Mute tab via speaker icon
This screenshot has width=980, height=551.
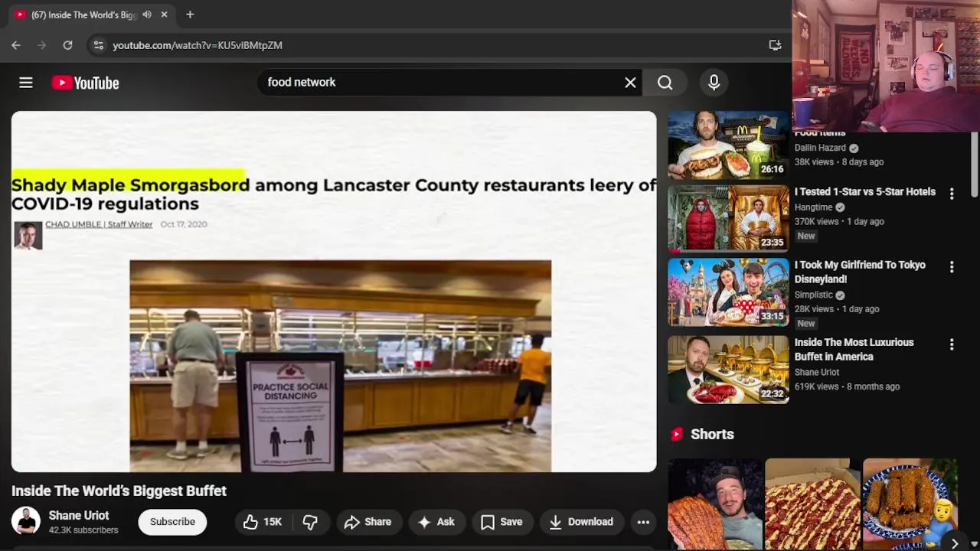point(147,15)
